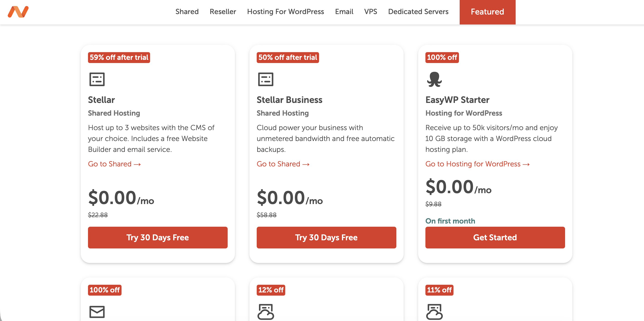Click the EasyWP octopus icon
644x321 pixels.
pos(434,79)
